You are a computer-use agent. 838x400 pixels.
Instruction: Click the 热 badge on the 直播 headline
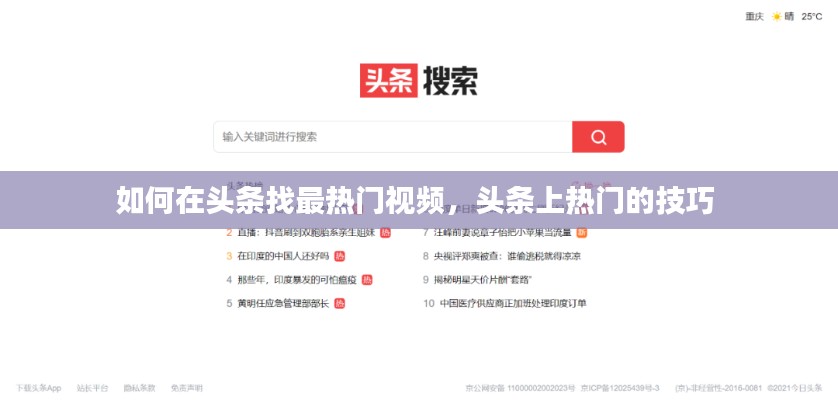[385, 232]
